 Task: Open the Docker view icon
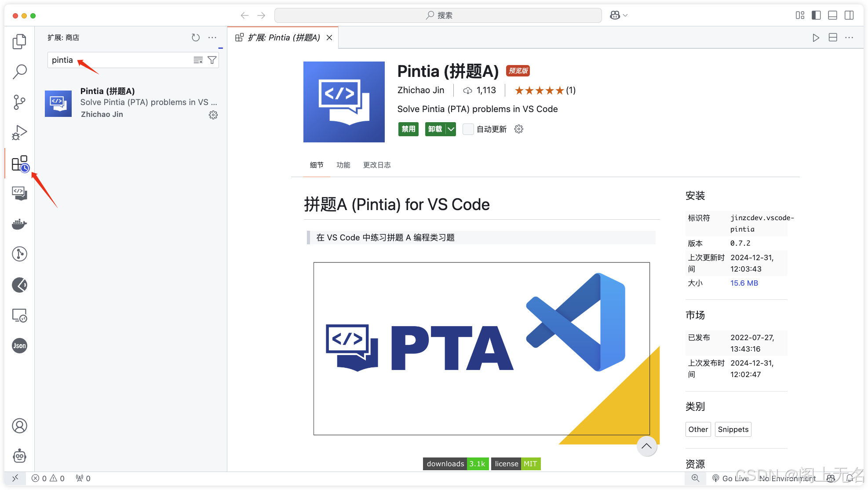(19, 224)
